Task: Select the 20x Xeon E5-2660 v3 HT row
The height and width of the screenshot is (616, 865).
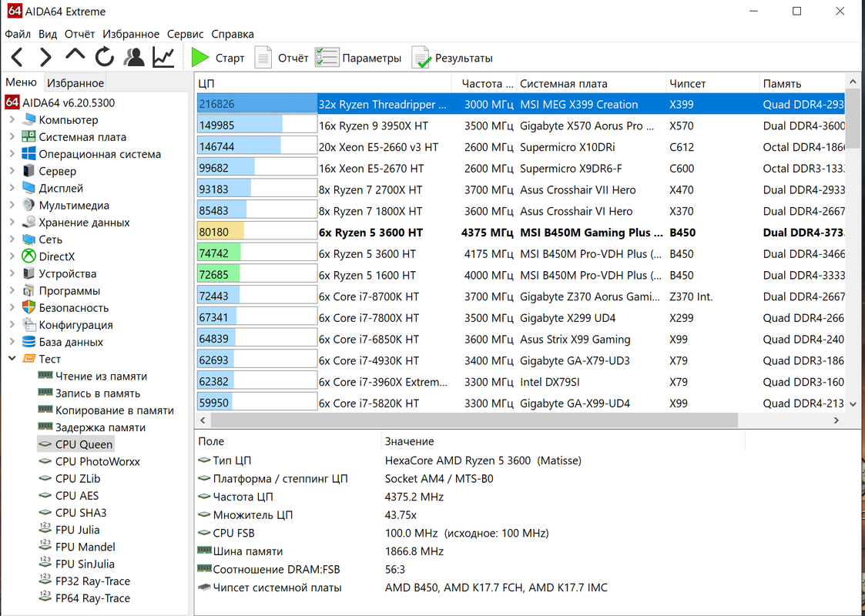Action: [x=520, y=147]
